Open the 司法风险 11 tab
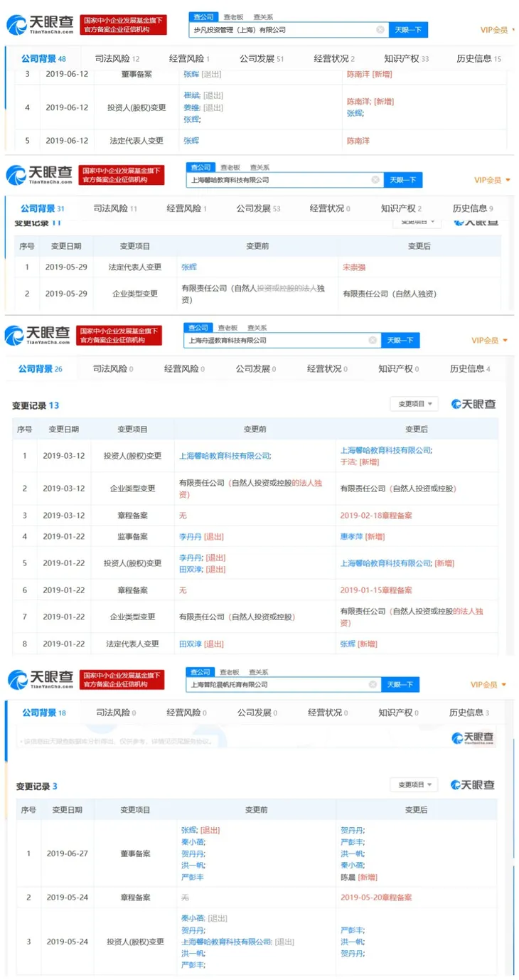This screenshot has height=980, width=519. [x=115, y=208]
